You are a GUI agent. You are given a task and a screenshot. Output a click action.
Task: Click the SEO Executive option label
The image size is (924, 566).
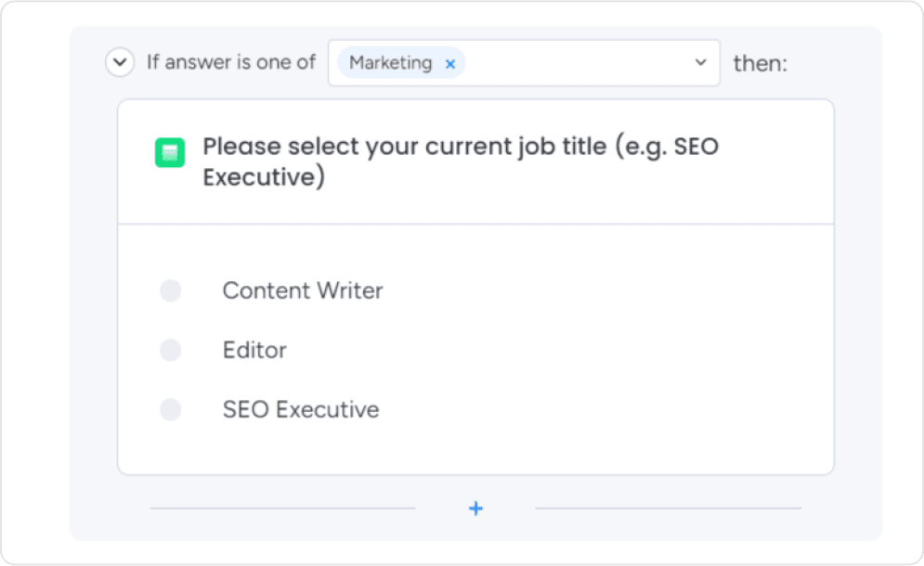click(x=301, y=409)
